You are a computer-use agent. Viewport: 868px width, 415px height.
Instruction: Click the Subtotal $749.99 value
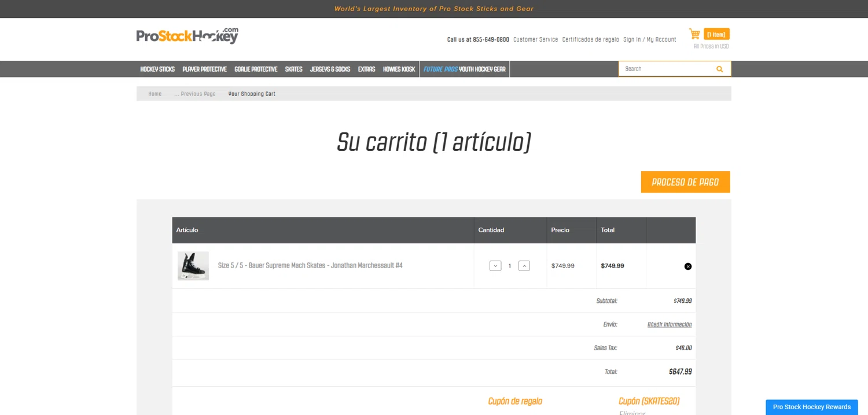click(x=683, y=301)
